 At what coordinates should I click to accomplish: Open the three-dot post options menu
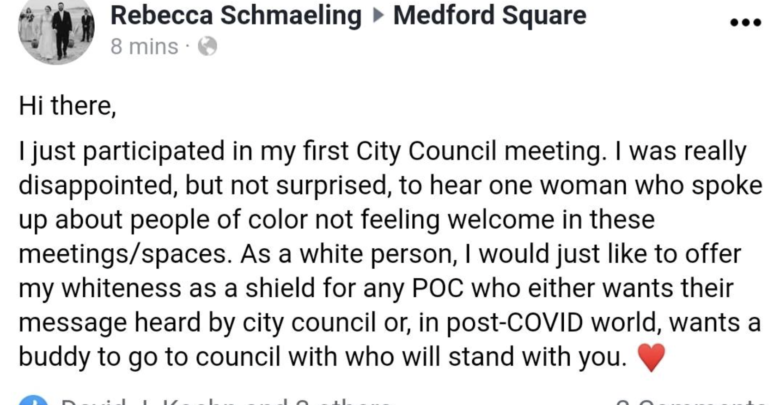[745, 22]
